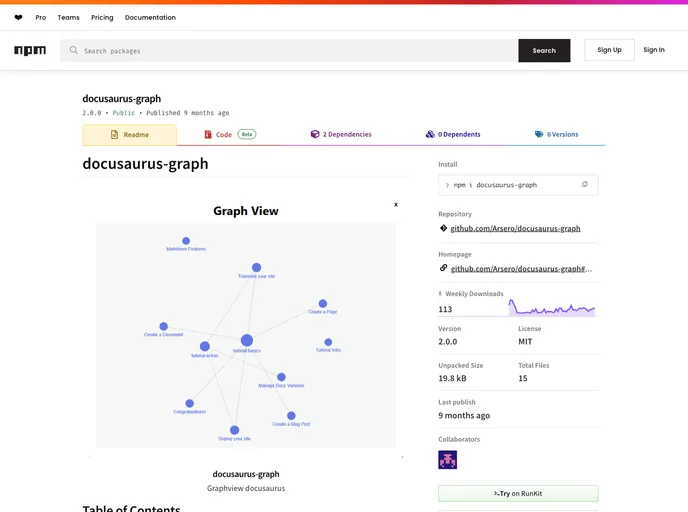Click the Manage Docs Versions graph node

281,377
